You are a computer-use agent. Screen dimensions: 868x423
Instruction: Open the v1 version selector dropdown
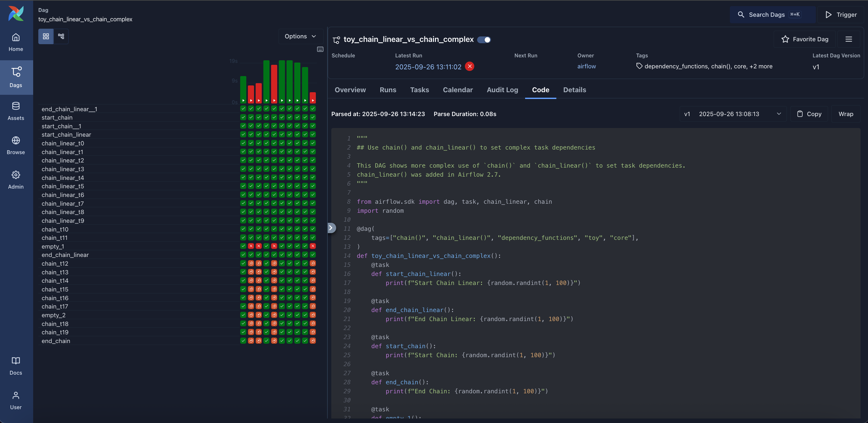tap(732, 114)
